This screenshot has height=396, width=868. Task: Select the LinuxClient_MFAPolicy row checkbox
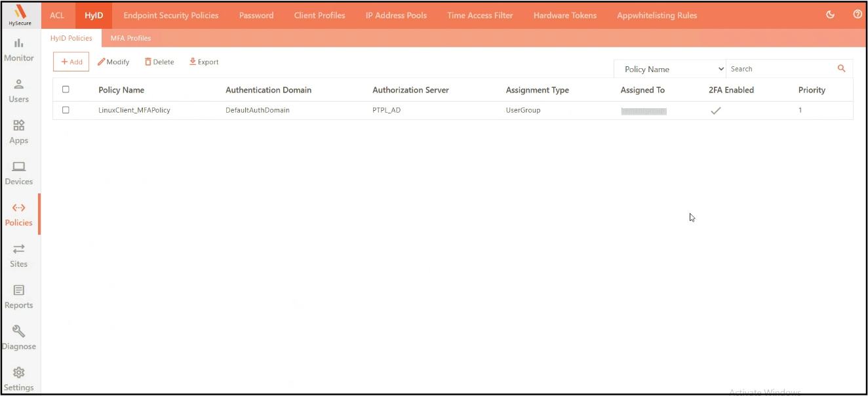pyautogui.click(x=66, y=110)
